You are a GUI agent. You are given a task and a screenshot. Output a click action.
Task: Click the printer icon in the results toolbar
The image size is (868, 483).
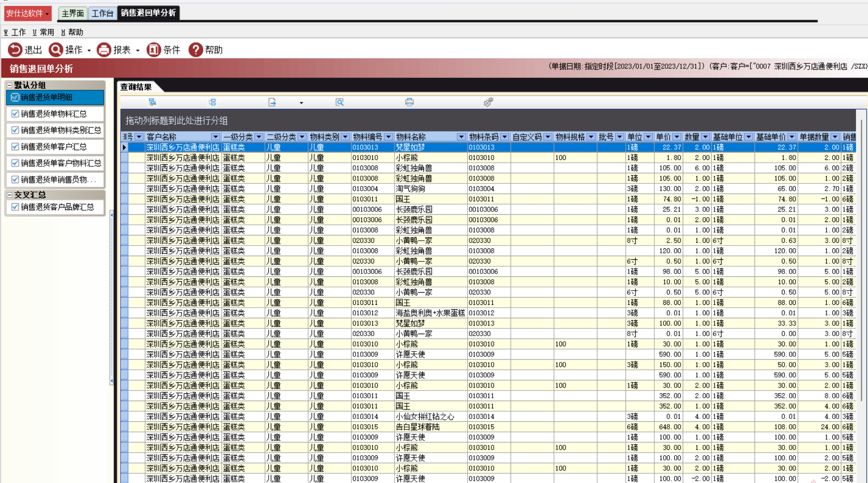tap(409, 102)
